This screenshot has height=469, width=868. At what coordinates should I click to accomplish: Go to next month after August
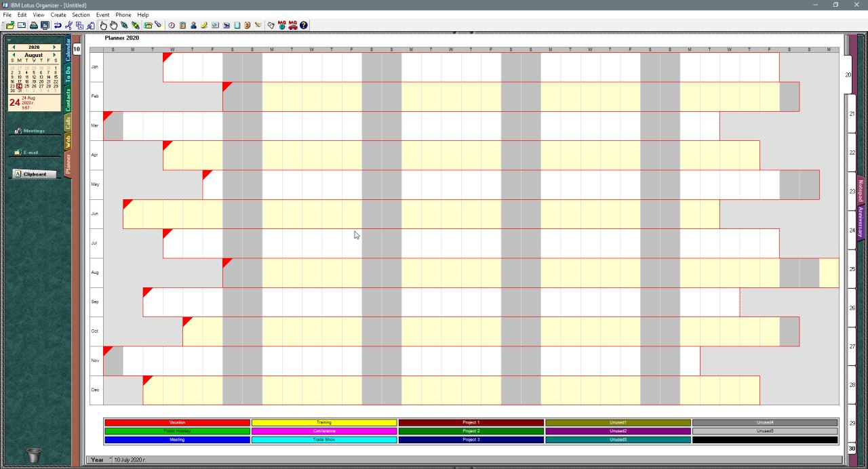tap(54, 55)
